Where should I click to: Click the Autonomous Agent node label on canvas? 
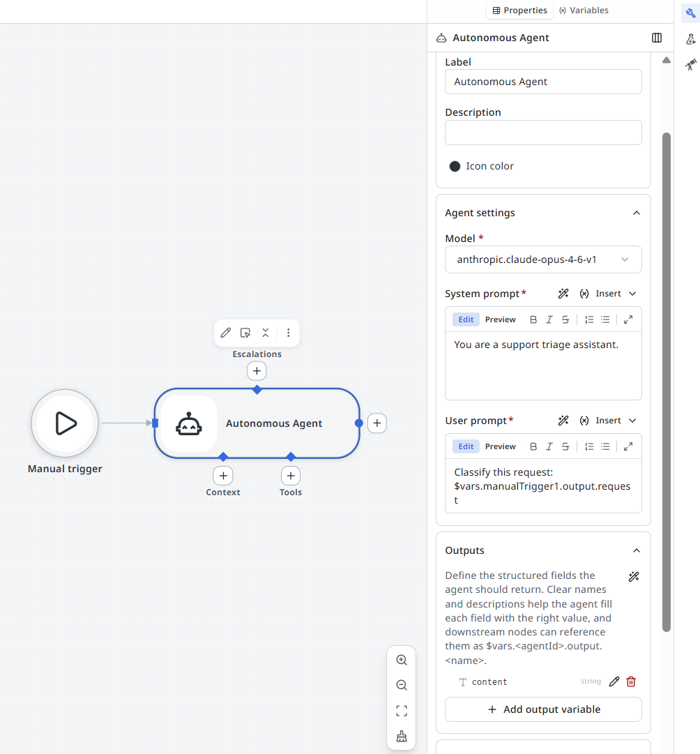pos(274,423)
